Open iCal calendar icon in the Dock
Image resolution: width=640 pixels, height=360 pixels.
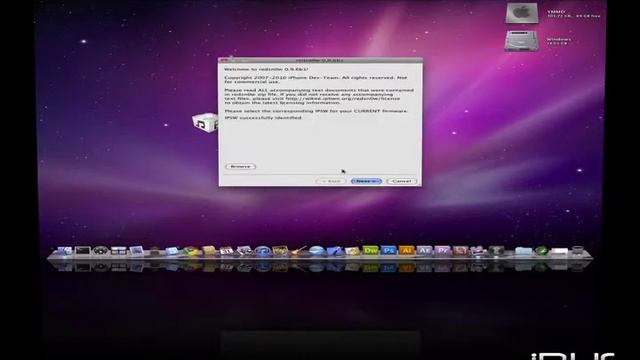(227, 251)
